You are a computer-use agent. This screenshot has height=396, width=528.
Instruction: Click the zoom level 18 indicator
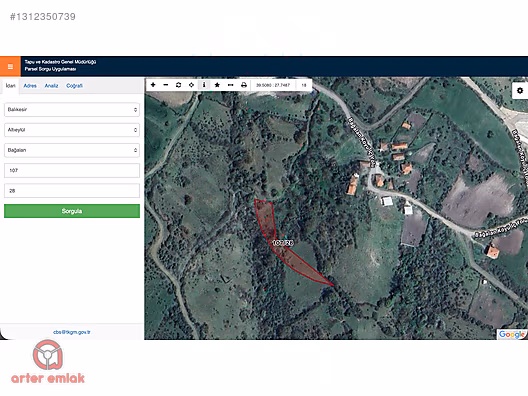point(304,85)
